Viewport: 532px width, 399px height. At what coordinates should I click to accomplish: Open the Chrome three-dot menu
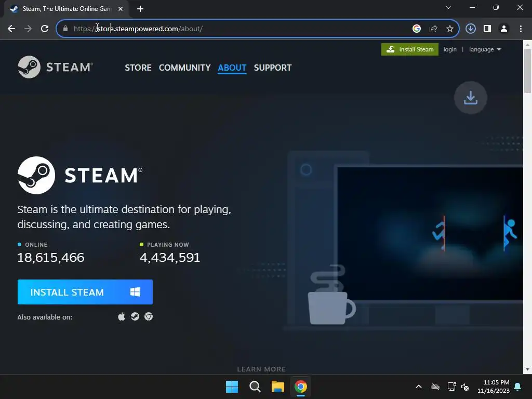pos(521,29)
